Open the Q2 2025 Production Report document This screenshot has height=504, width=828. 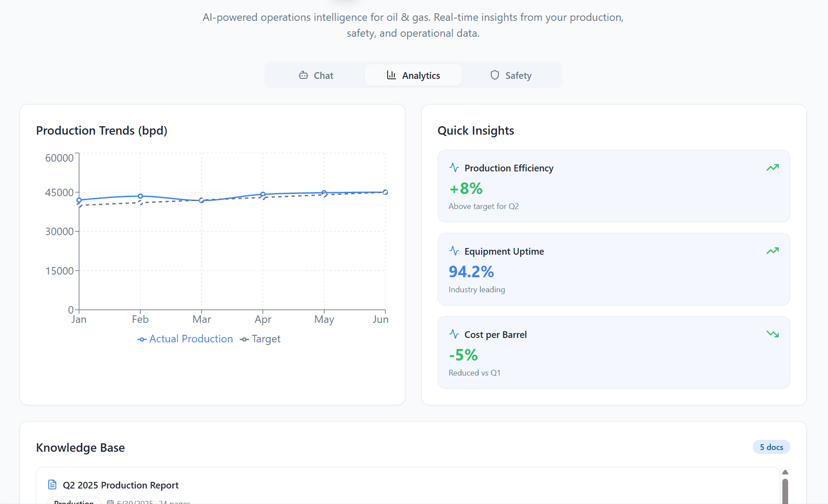[x=120, y=485]
